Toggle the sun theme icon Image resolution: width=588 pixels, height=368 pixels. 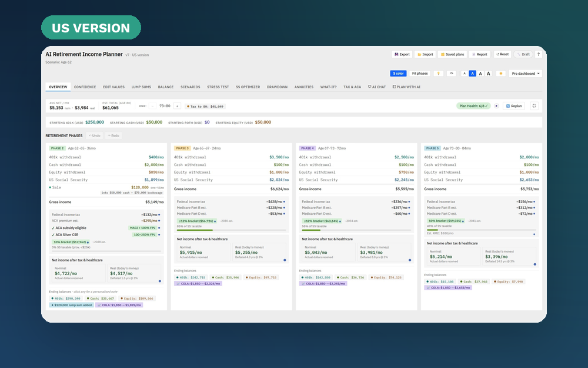click(x=500, y=74)
